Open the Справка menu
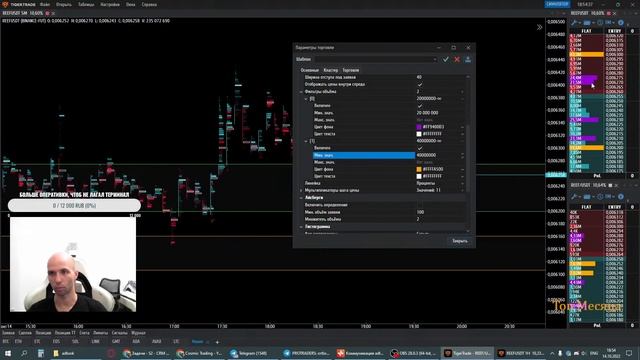 149,4
